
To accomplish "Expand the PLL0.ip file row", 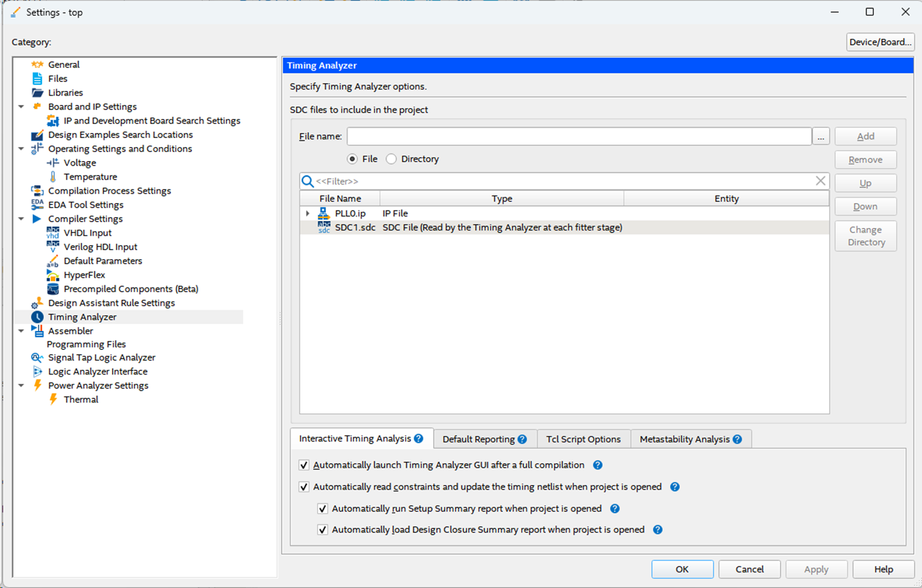I will (x=307, y=213).
